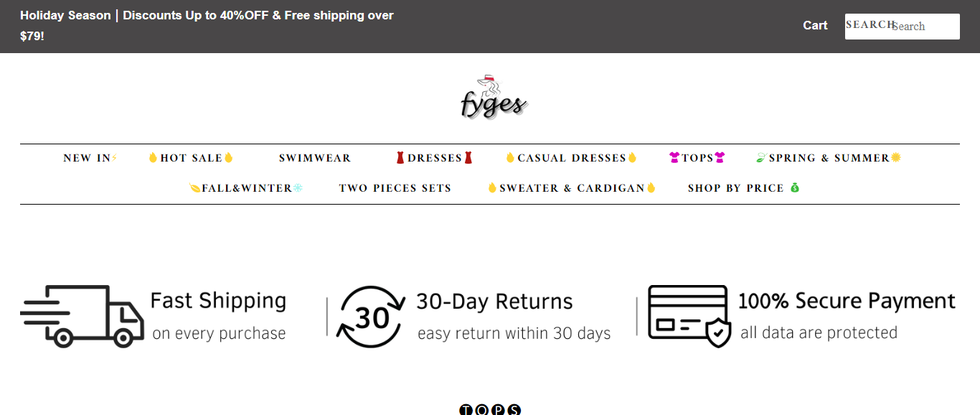Open the Tops category menu
Image resolution: width=980 pixels, height=415 pixels.
click(697, 158)
